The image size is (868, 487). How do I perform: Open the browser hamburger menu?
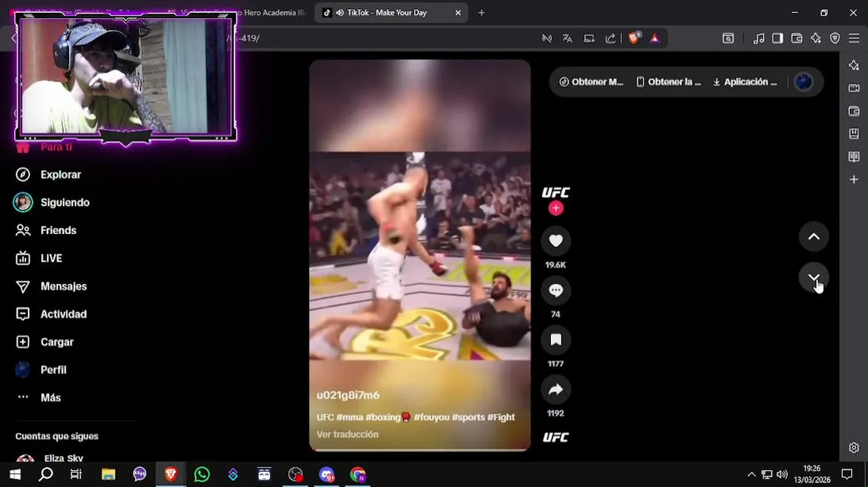pyautogui.click(x=854, y=39)
